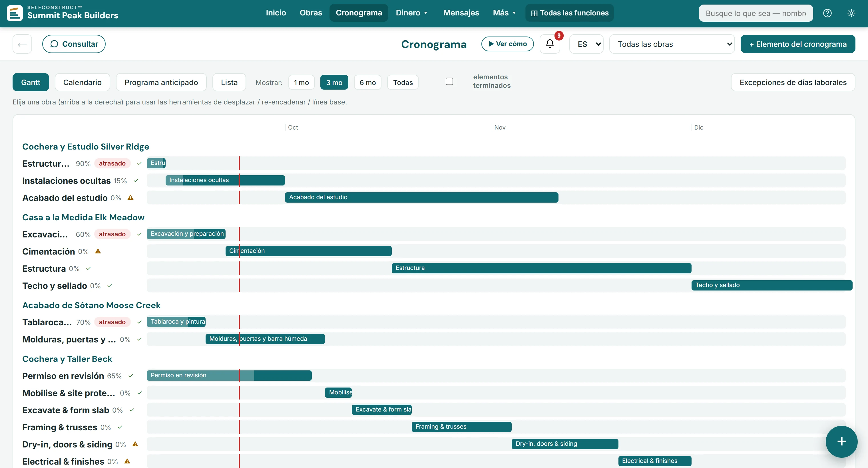Viewport: 868px width, 468px height.
Task: Click checkmark icon beside Instalaciones ocultas
Action: click(136, 181)
